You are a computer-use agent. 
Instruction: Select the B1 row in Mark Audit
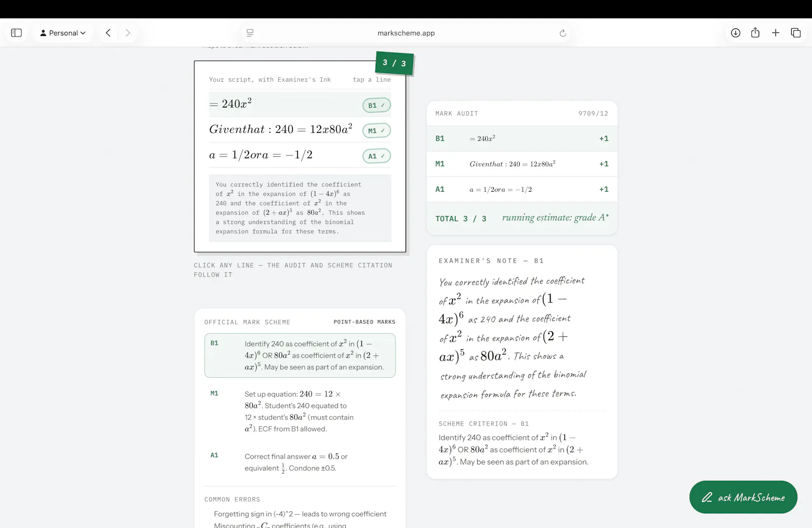(522, 138)
